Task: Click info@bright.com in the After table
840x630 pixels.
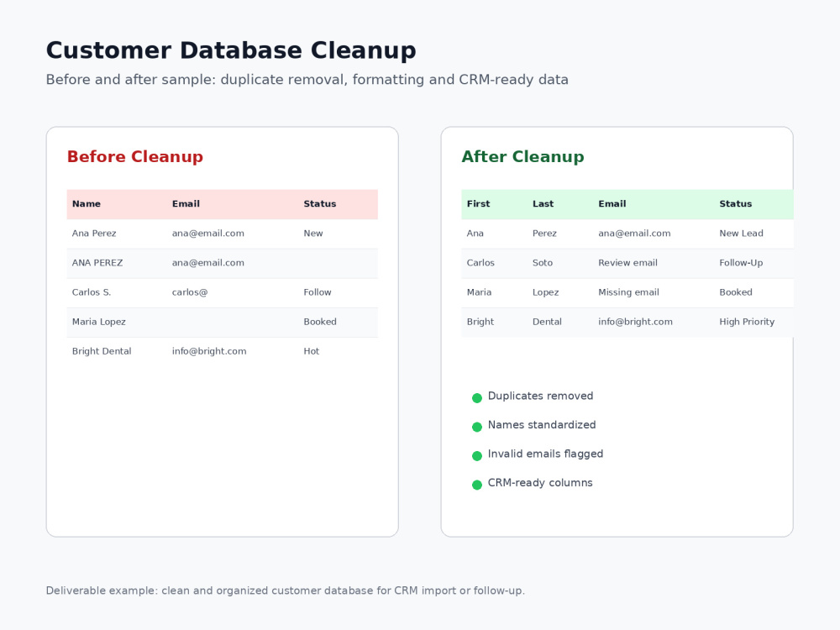Action: tap(635, 322)
